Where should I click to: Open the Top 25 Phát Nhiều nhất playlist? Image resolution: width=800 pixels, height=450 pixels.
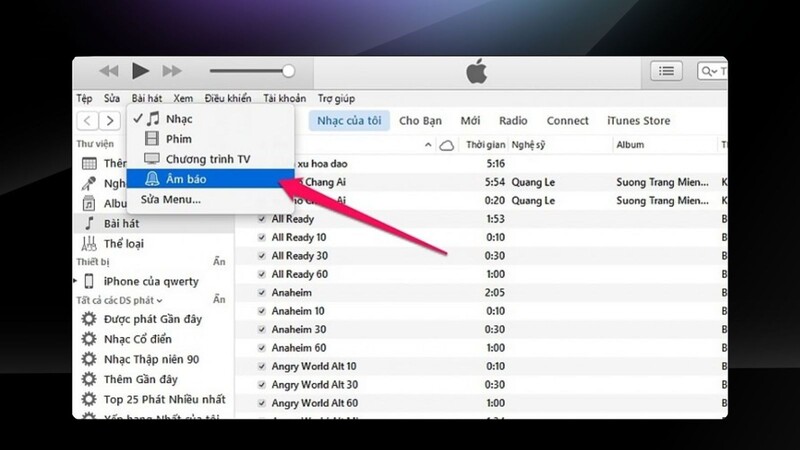coord(165,399)
